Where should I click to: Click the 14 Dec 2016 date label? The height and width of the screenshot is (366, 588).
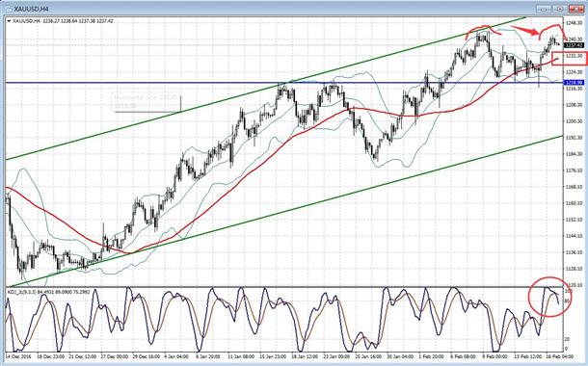[19, 355]
